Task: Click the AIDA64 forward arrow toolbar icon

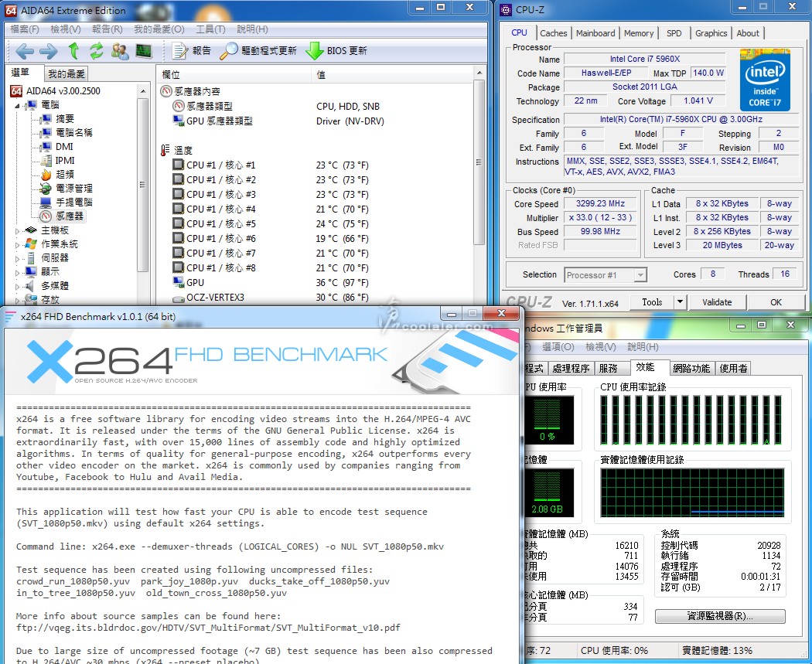Action: point(48,51)
